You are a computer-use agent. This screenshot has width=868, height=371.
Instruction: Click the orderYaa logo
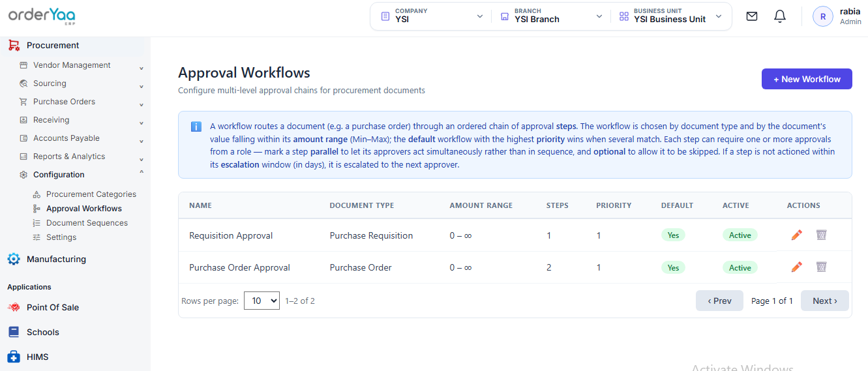click(41, 15)
